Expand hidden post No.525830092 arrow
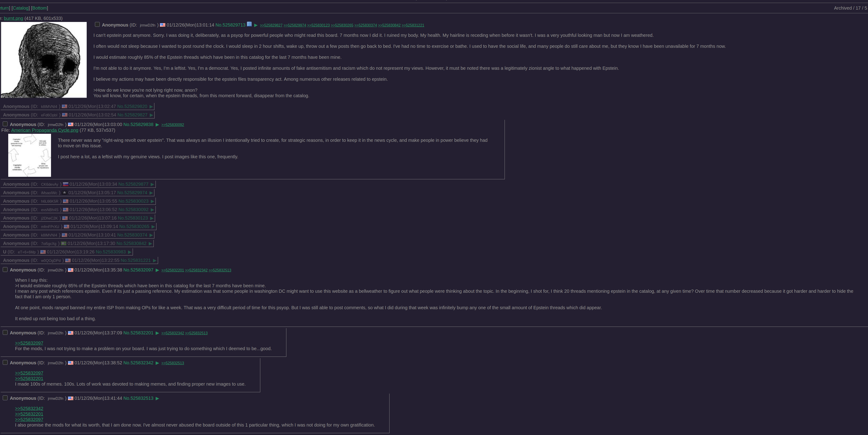The height and width of the screenshot is (435, 868). (x=152, y=210)
